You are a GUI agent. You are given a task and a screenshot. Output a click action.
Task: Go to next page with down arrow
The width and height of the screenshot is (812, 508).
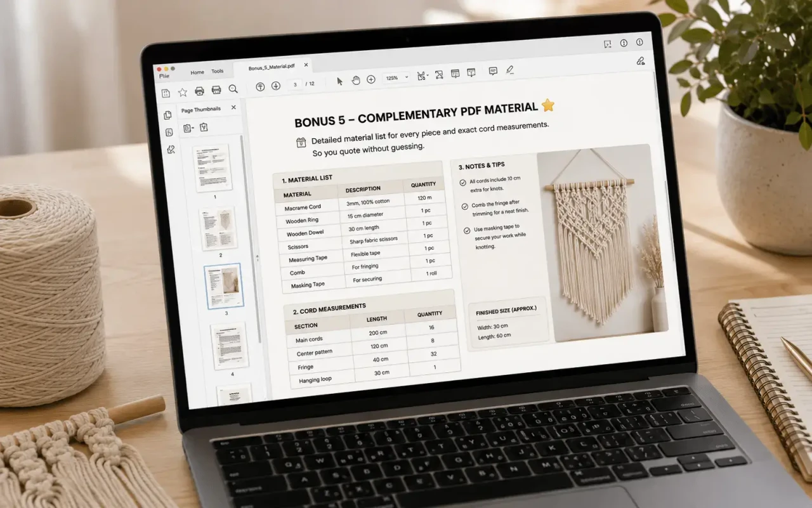[276, 86]
